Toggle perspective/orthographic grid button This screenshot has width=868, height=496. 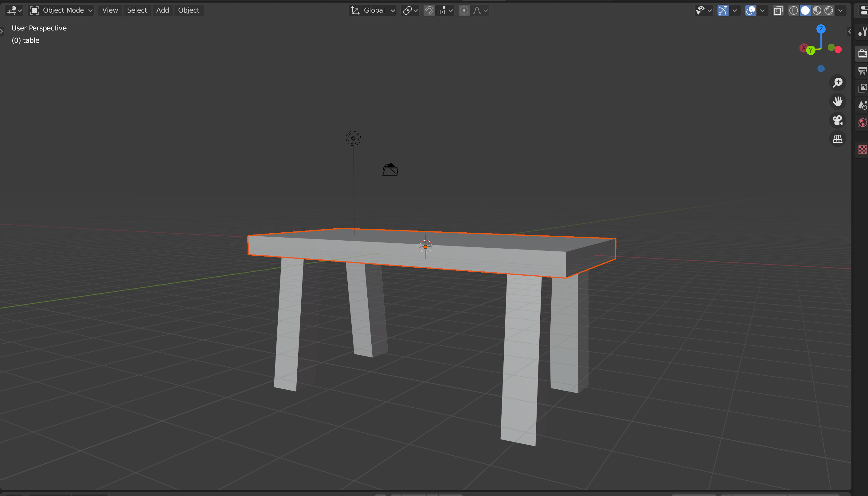[x=837, y=139]
